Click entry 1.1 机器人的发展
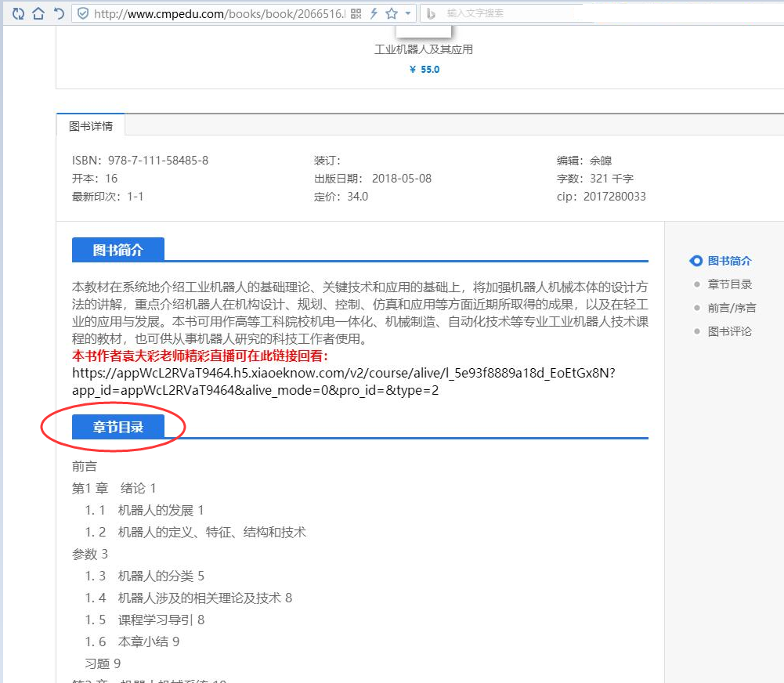 (144, 510)
